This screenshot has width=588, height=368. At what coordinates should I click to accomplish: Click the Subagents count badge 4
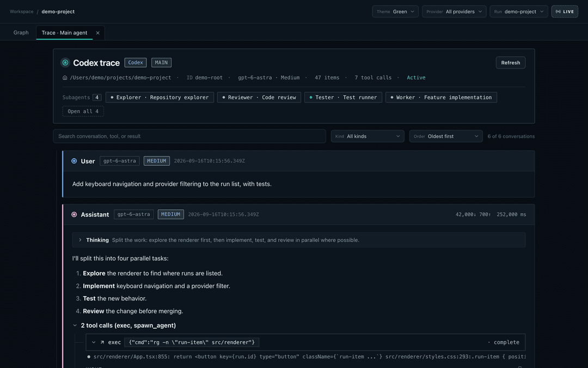pyautogui.click(x=97, y=98)
